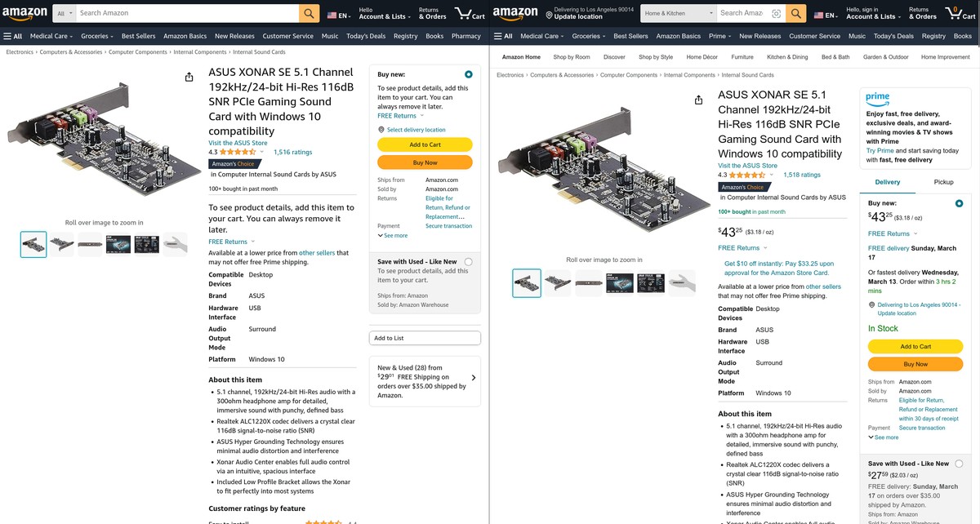Viewport: 980px width, 524px height.
Task: Select the 'Buy new' radio button in the left window
Action: pyautogui.click(x=468, y=74)
